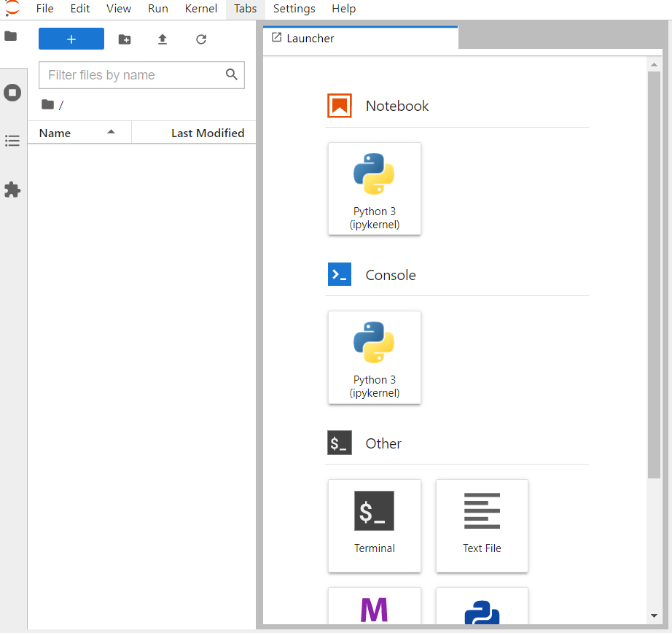Screen dimensions: 672x633
Task: Click the Upload Files arrow icon
Action: tap(163, 39)
